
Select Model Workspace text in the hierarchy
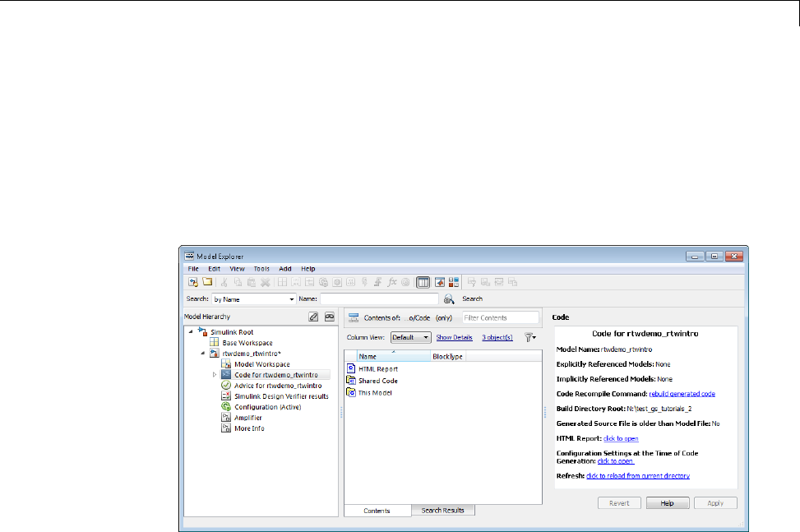click(262, 364)
